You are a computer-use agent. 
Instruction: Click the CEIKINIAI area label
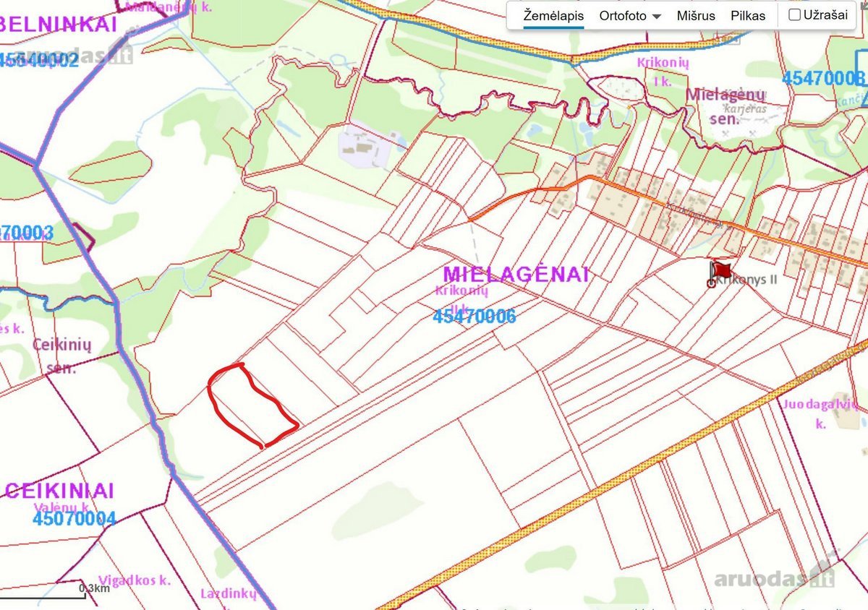point(59,491)
